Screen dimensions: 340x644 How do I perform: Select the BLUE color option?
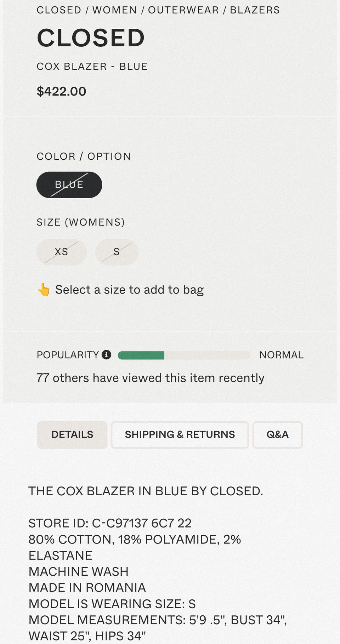69,185
